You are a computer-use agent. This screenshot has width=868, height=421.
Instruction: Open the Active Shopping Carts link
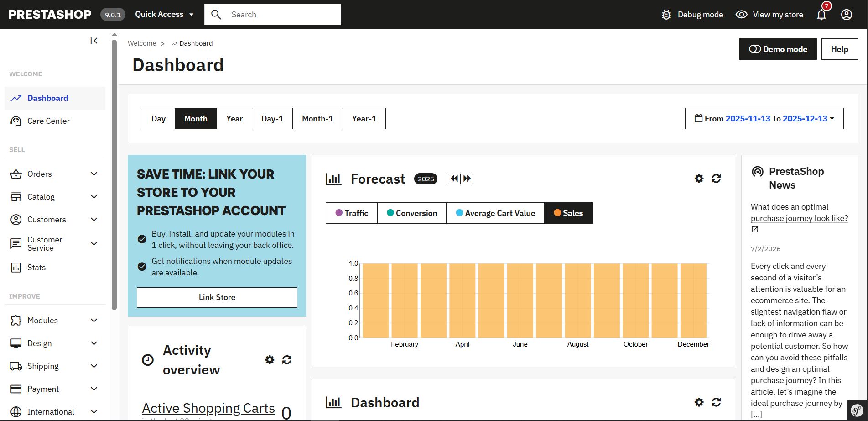tap(208, 408)
